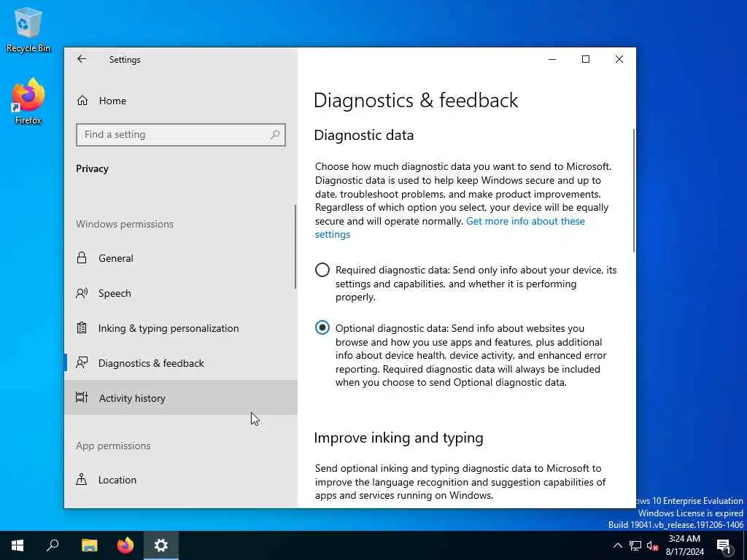Click in the 'Find a setting' search field
This screenshot has width=747, height=560.
point(181,135)
